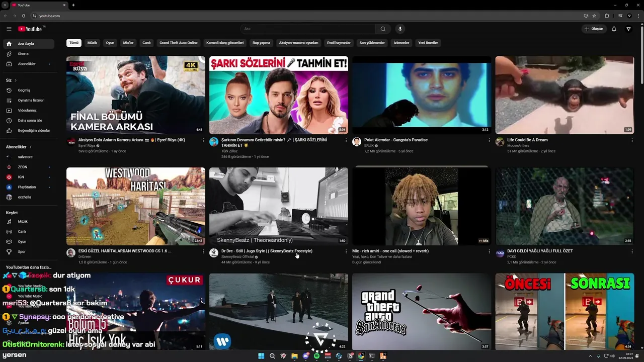Play the rich amiri mix thumbnail
The image size is (644, 362).
click(x=422, y=206)
